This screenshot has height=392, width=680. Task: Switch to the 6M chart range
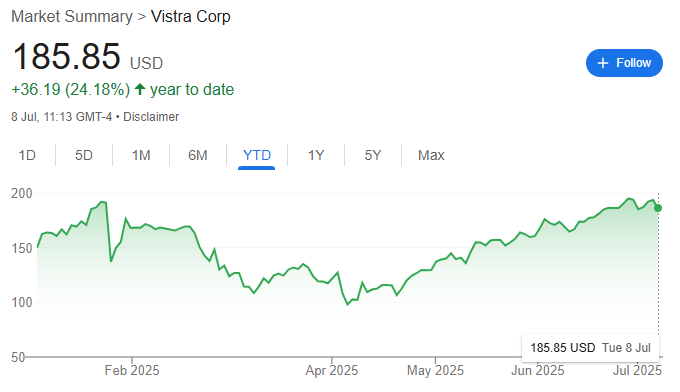click(198, 155)
